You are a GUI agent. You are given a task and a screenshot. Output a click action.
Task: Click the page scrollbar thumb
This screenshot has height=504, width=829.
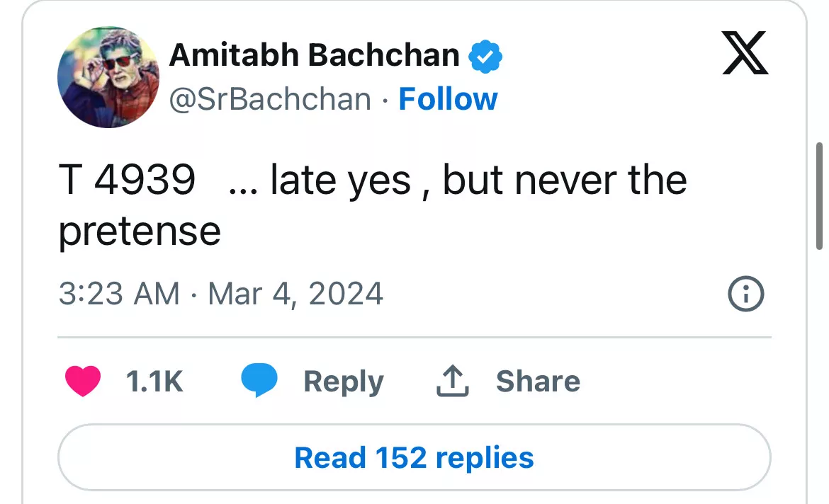(820, 195)
